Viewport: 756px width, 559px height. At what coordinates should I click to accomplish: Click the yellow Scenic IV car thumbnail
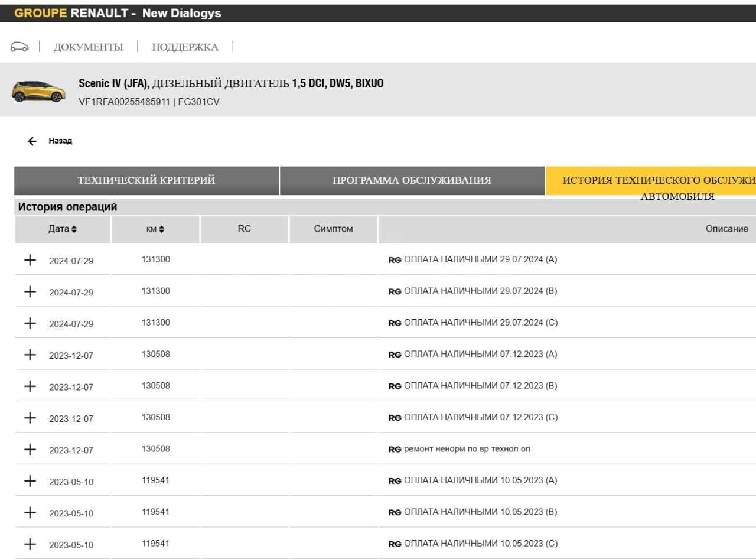click(x=38, y=91)
